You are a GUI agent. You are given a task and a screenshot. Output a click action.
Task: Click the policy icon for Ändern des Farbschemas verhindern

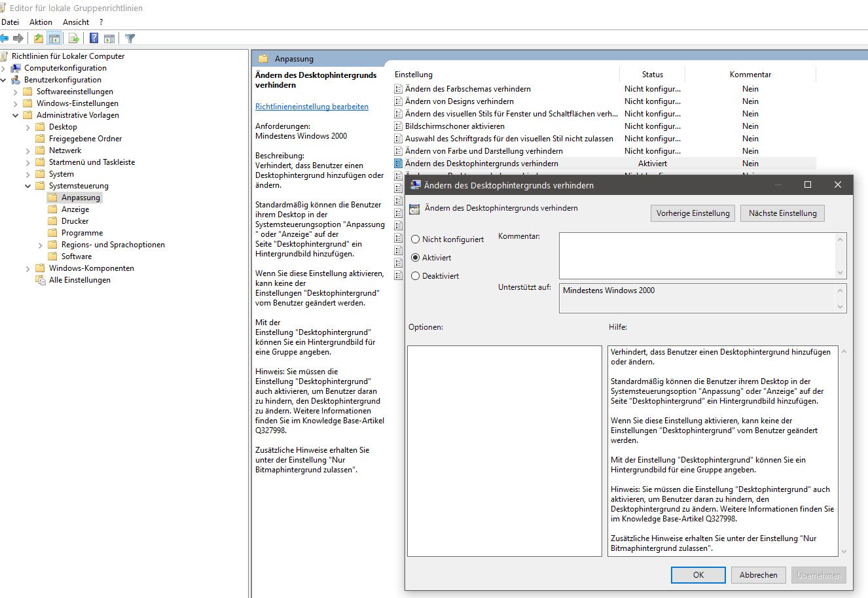click(x=399, y=89)
